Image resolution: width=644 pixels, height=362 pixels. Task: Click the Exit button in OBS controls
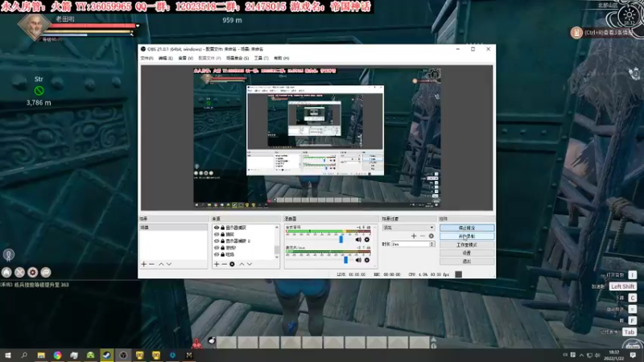pyautogui.click(x=467, y=261)
